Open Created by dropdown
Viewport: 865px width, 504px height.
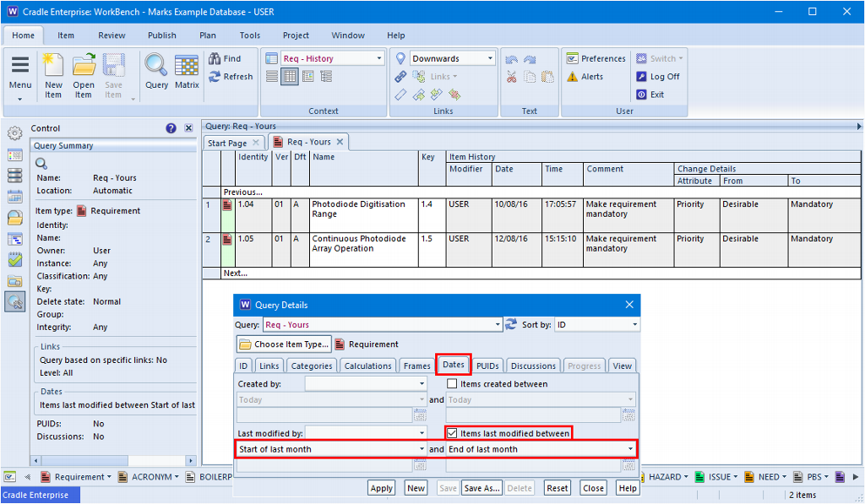422,384
